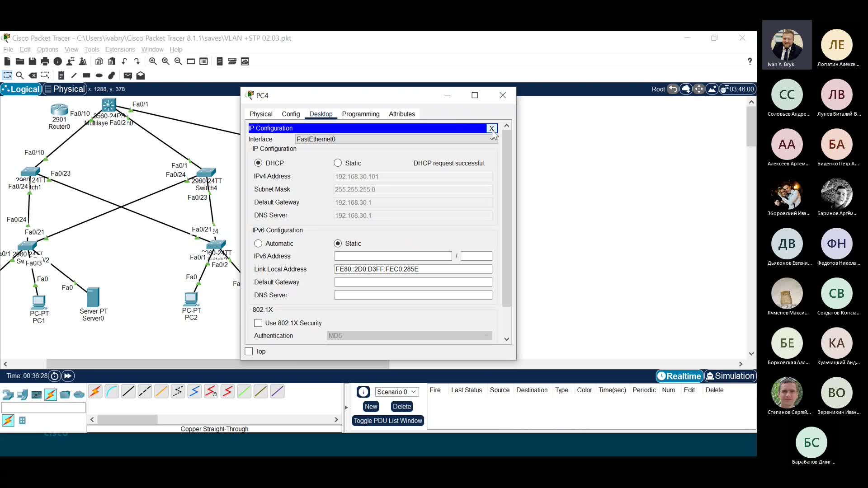Enable Use 802.1X Security checkbox
Screen dimensions: 868x488
258,323
